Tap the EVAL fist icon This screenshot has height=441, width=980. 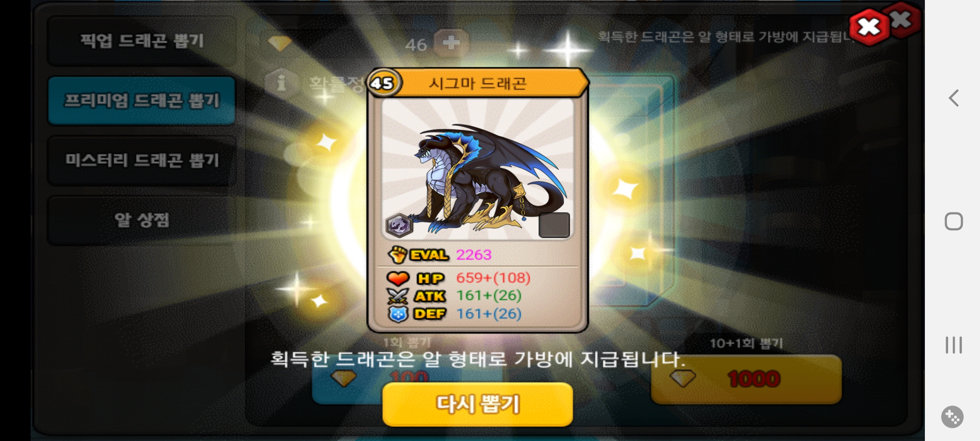click(x=397, y=254)
